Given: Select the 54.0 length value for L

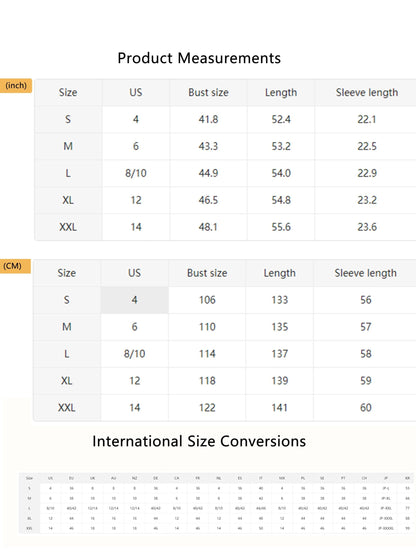Looking at the screenshot, I should click(x=281, y=173).
